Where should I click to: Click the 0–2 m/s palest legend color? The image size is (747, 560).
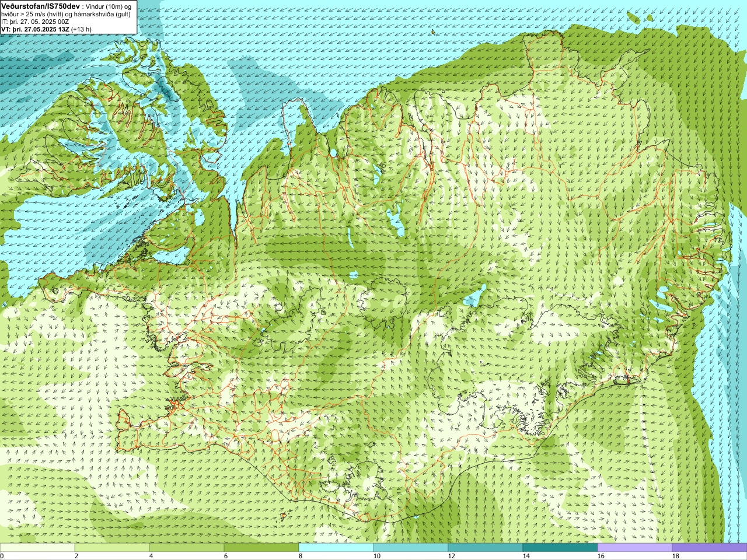[x=37, y=548]
